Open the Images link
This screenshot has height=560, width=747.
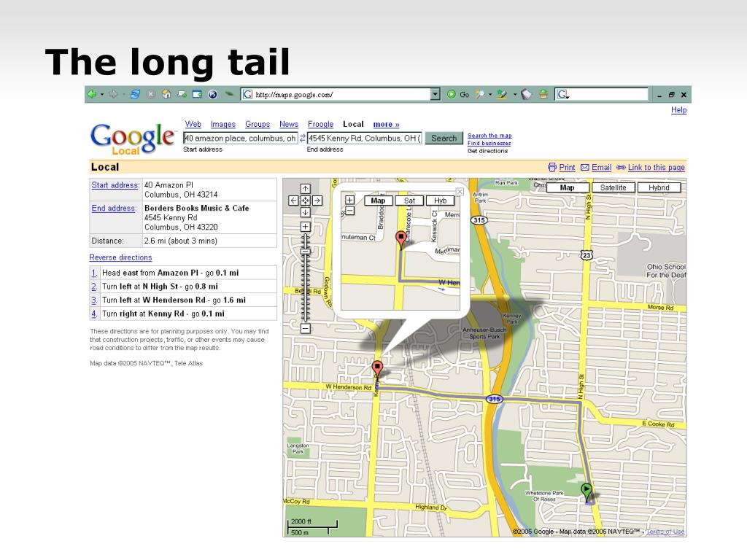click(223, 124)
